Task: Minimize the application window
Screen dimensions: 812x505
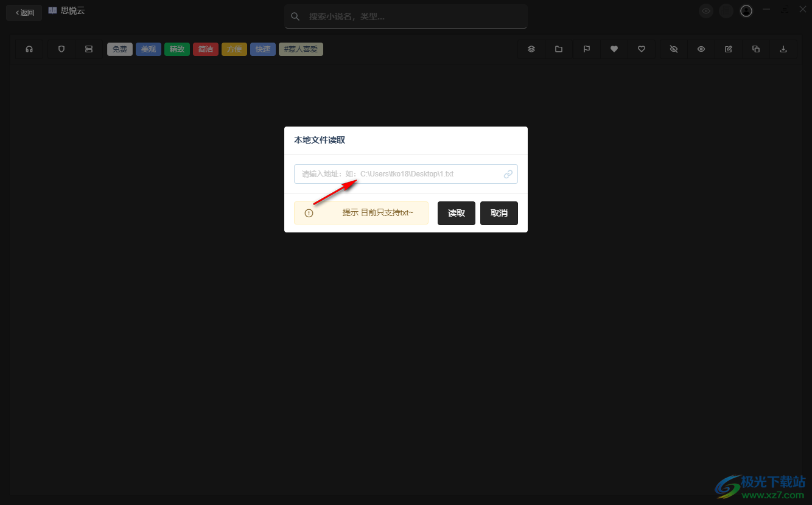Action: point(766,10)
